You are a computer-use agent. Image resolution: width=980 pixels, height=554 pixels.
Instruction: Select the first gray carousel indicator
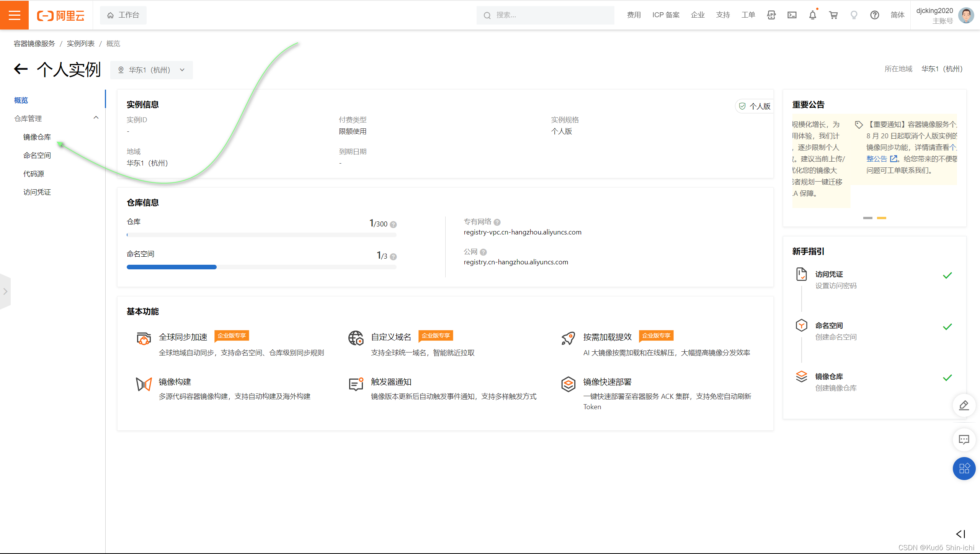pos(867,218)
